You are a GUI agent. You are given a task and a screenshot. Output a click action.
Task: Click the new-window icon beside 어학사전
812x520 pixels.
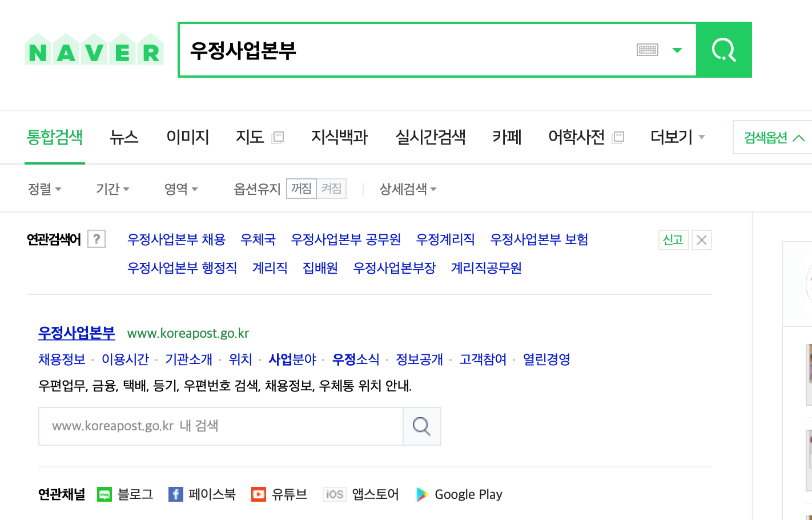(618, 137)
